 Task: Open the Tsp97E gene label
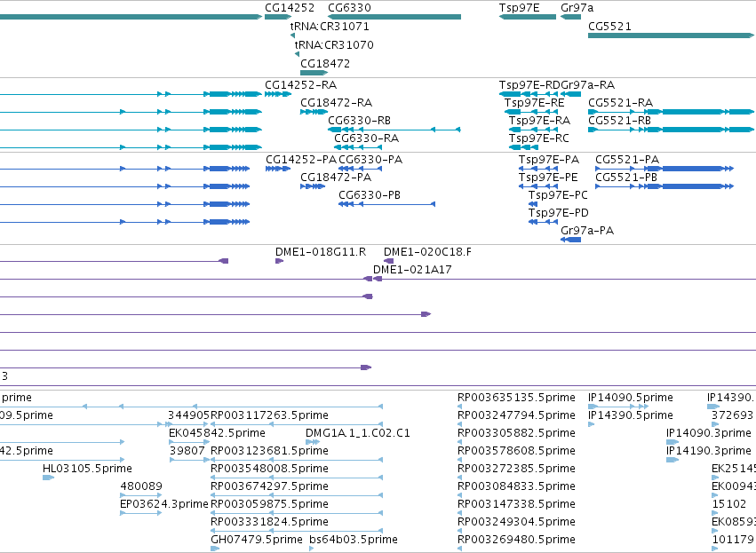[520, 8]
